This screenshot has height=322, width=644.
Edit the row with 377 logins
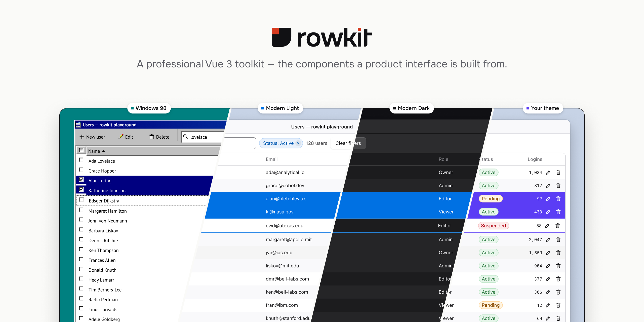click(x=548, y=279)
